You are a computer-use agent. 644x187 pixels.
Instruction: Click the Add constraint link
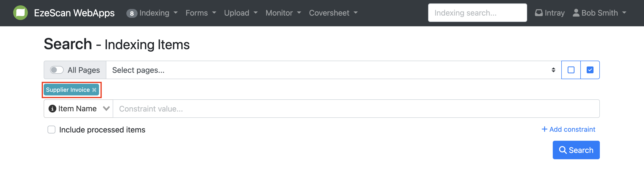pyautogui.click(x=572, y=129)
